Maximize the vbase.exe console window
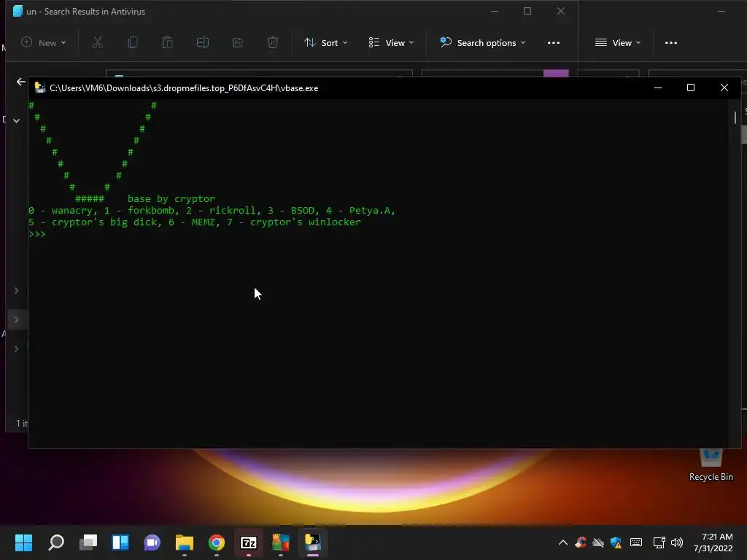Viewport: 747px width, 560px height. pos(691,87)
